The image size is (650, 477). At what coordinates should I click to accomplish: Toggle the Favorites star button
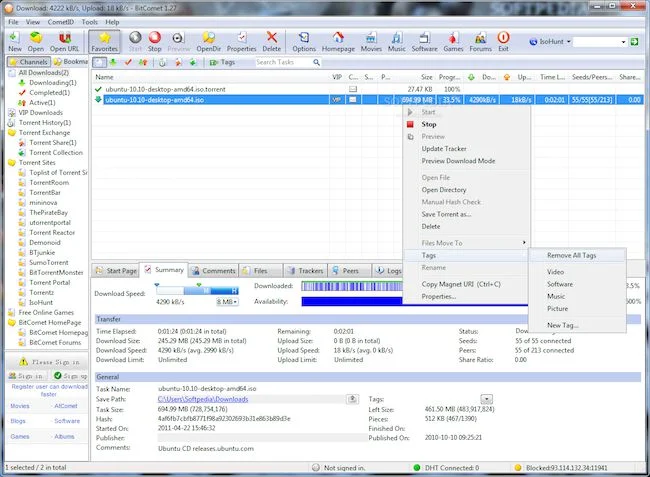pyautogui.click(x=104, y=42)
